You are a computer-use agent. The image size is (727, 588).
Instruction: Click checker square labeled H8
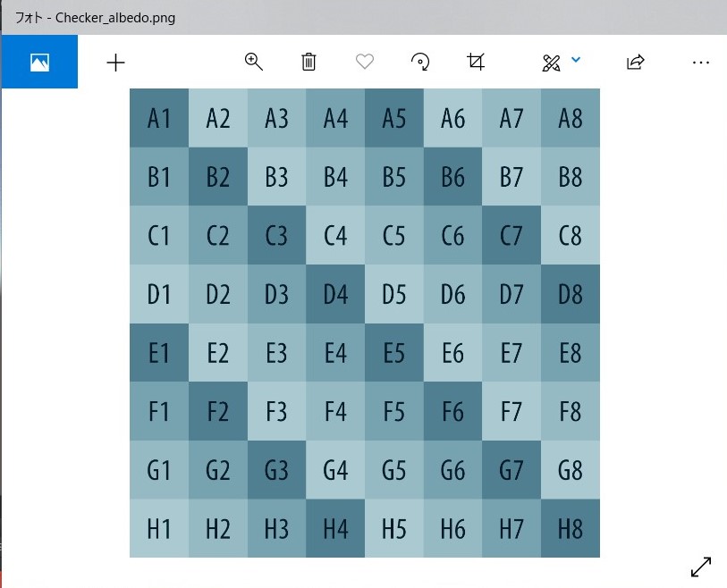coord(571,528)
